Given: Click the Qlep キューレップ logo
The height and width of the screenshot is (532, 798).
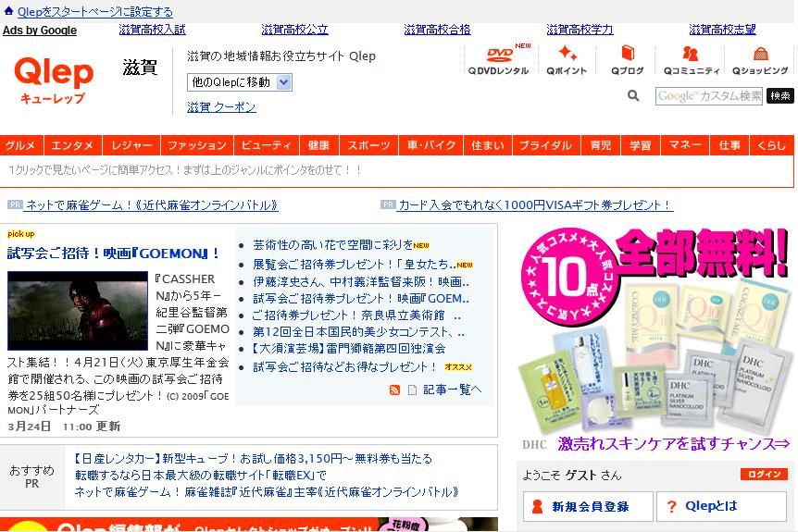Looking at the screenshot, I should 54,80.
